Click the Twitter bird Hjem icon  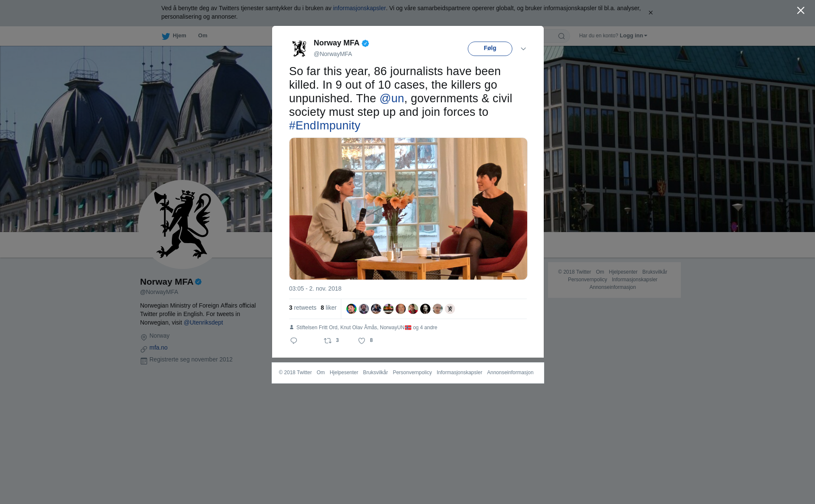[166, 36]
